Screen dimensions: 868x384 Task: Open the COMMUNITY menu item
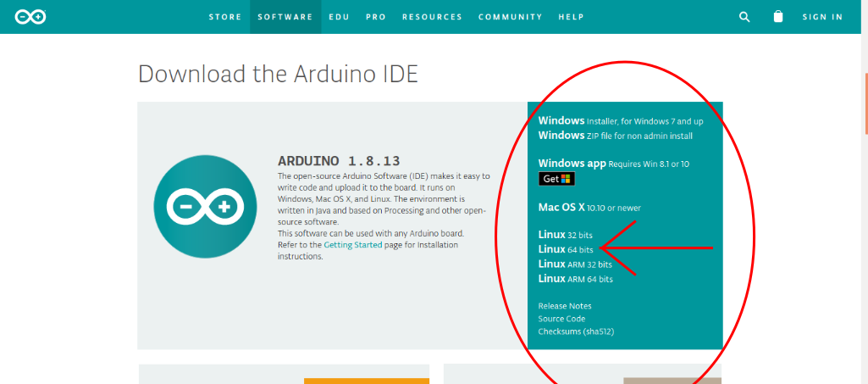pyautogui.click(x=511, y=17)
